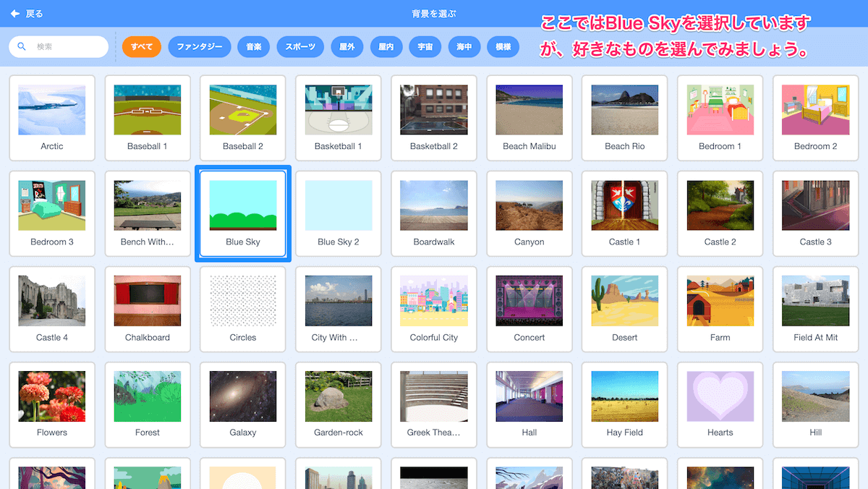Choose the Beach Malibu backdrop
This screenshot has width=868, height=489.
529,118
